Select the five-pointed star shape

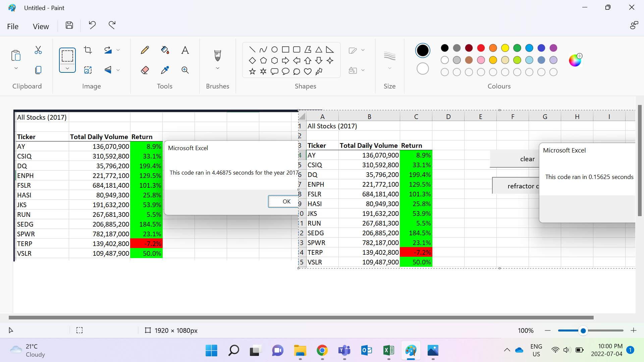252,71
